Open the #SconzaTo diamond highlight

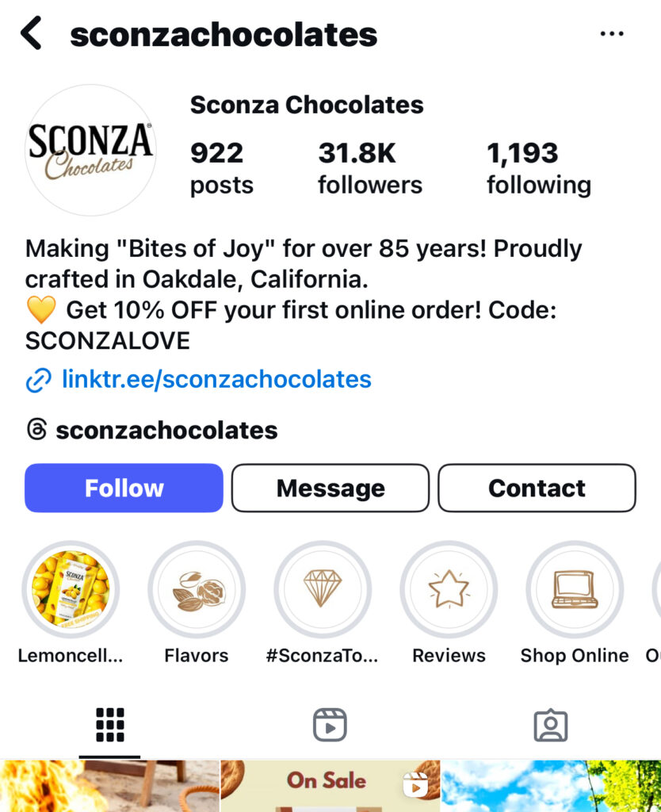pyautogui.click(x=323, y=590)
